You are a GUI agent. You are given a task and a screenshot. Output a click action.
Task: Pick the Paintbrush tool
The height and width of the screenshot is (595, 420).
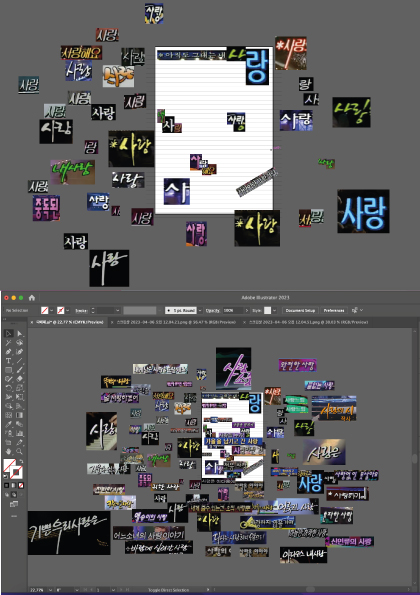tap(20, 370)
